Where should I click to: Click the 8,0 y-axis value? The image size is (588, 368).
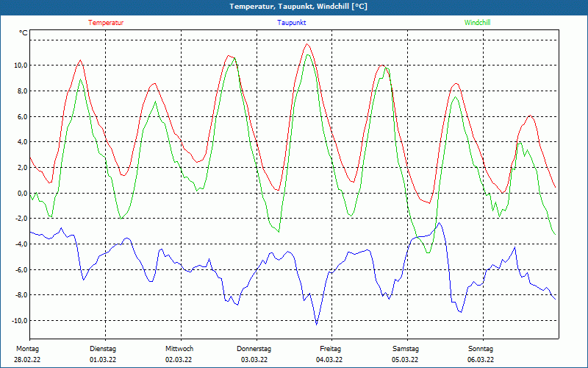click(x=22, y=91)
